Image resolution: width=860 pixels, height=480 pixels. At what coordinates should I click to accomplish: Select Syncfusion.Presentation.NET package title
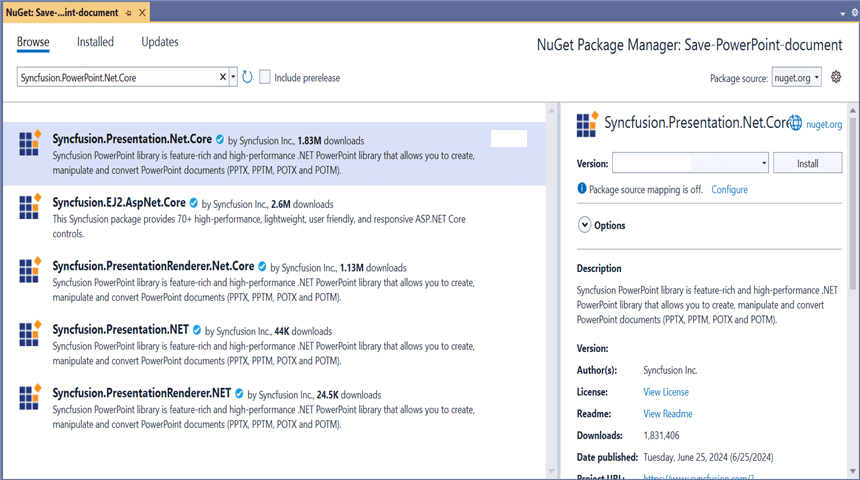(121, 330)
